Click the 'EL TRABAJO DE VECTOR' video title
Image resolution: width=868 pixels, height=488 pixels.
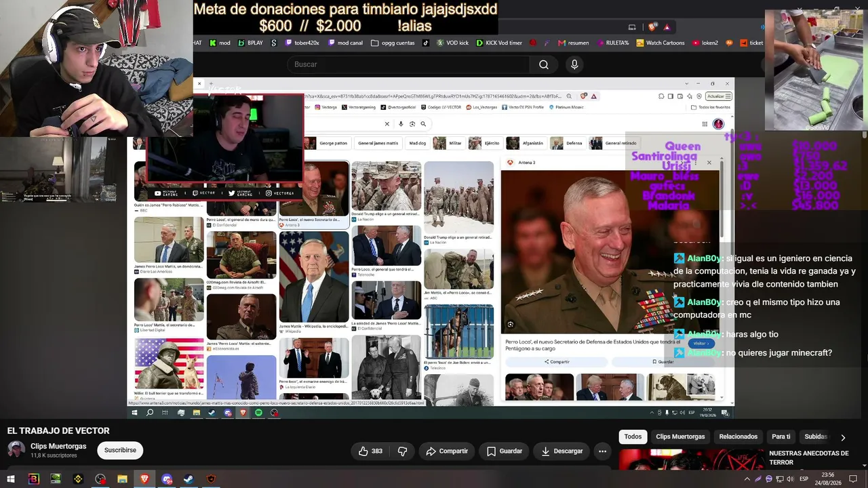(58, 431)
